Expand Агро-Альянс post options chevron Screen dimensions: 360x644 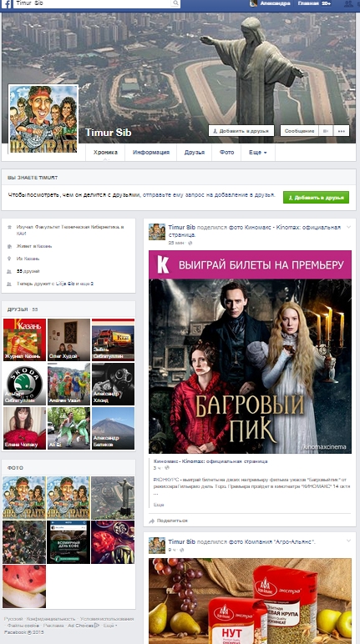click(349, 541)
